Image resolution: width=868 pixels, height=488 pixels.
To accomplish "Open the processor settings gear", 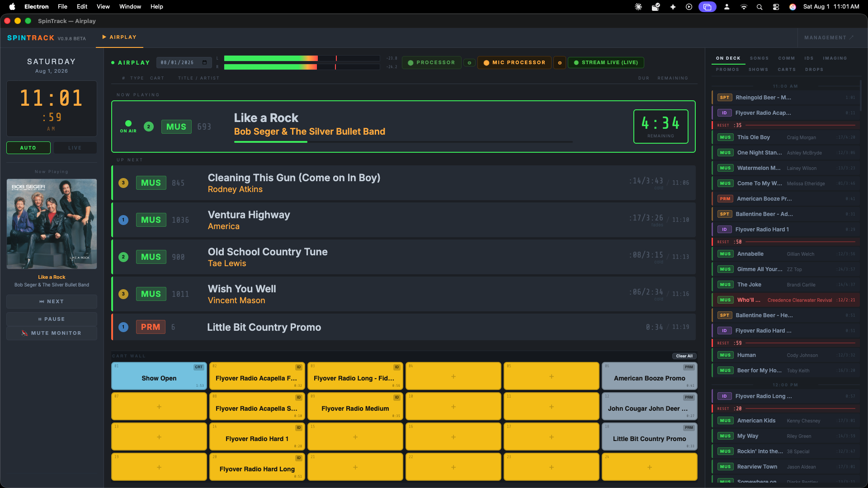I will pyautogui.click(x=469, y=63).
